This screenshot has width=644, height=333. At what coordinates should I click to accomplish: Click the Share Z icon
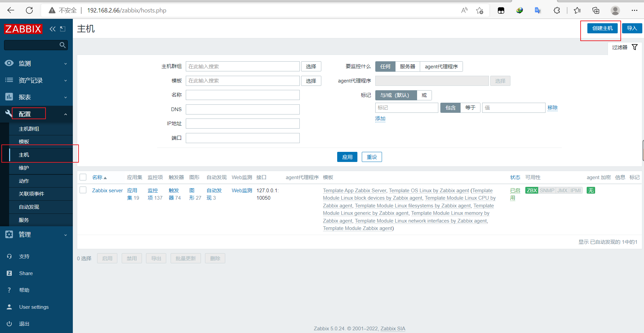click(9, 273)
